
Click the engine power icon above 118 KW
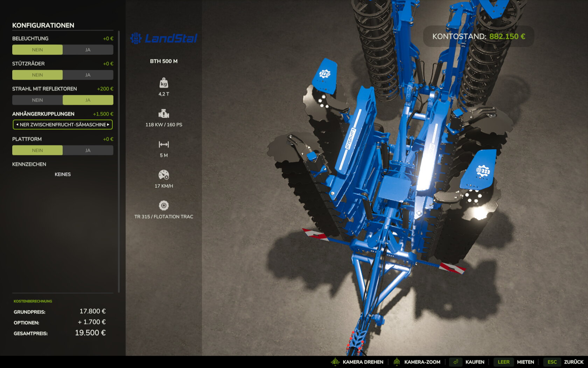(163, 114)
